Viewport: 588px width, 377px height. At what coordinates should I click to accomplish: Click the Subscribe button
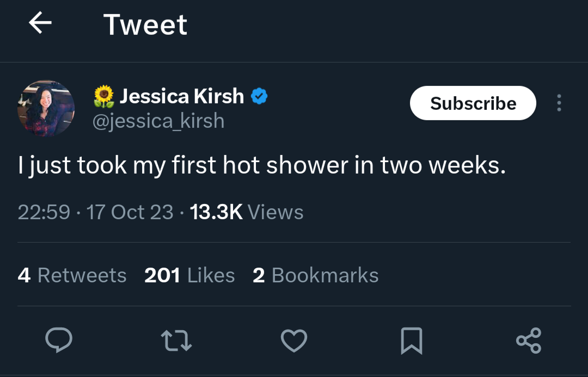coord(473,103)
